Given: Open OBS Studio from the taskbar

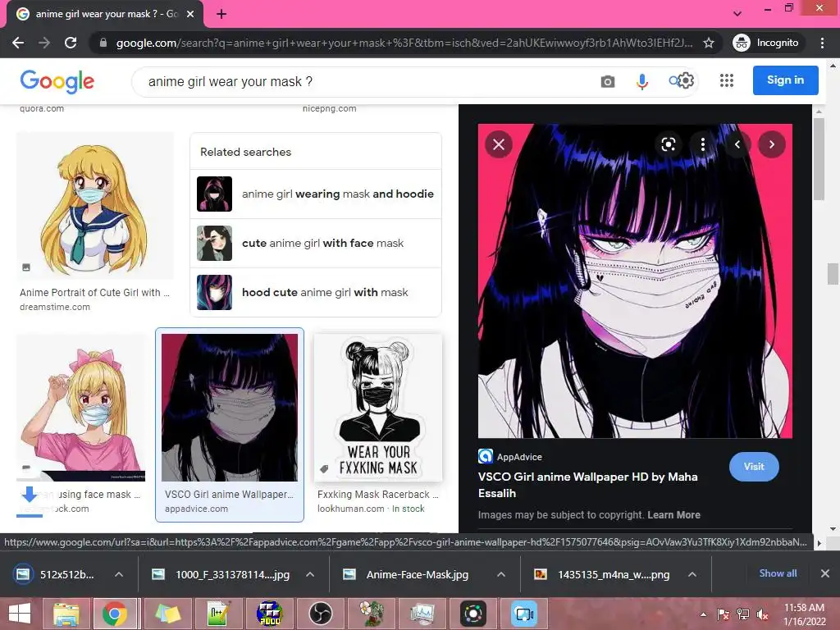Looking at the screenshot, I should pos(321,614).
